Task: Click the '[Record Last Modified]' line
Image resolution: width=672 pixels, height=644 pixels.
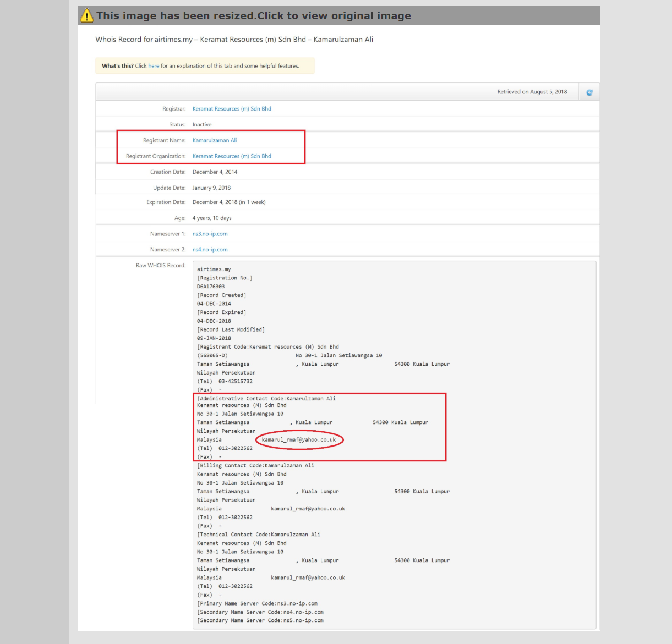Action: coord(231,330)
